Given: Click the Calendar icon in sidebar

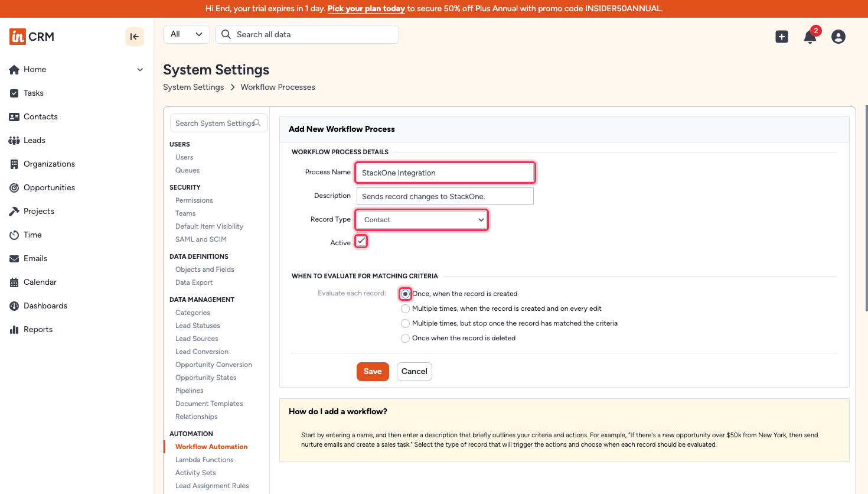Looking at the screenshot, I should click(x=14, y=282).
